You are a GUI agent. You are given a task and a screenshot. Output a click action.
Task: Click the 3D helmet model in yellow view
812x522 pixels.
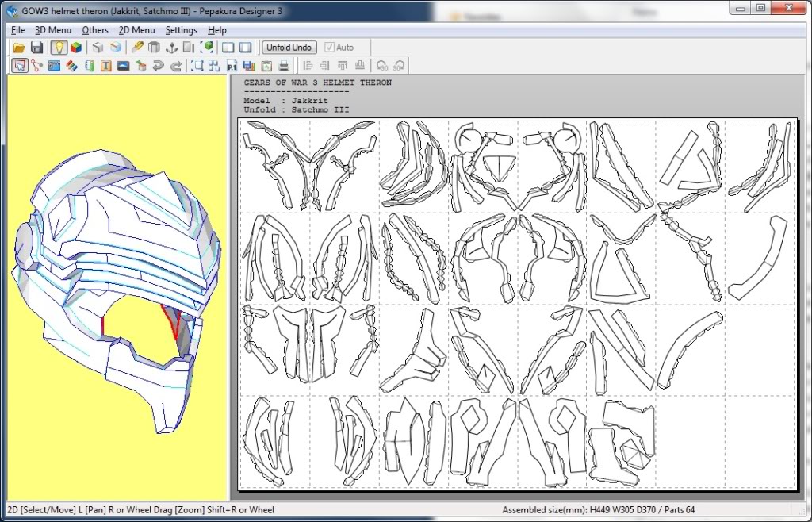point(117,290)
